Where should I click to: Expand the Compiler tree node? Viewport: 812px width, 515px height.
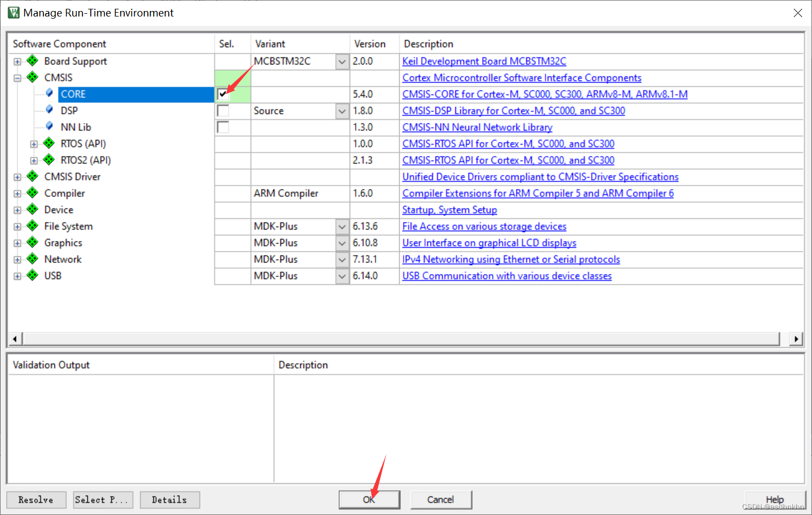18,194
